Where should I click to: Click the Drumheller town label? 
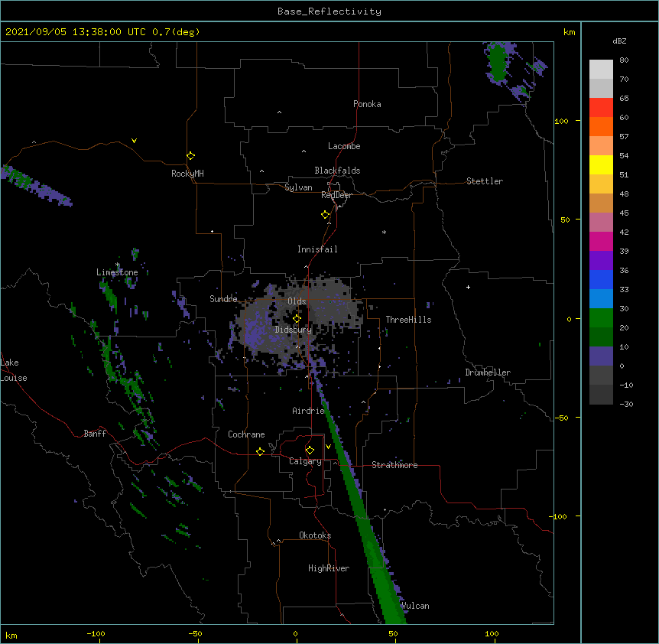(488, 372)
